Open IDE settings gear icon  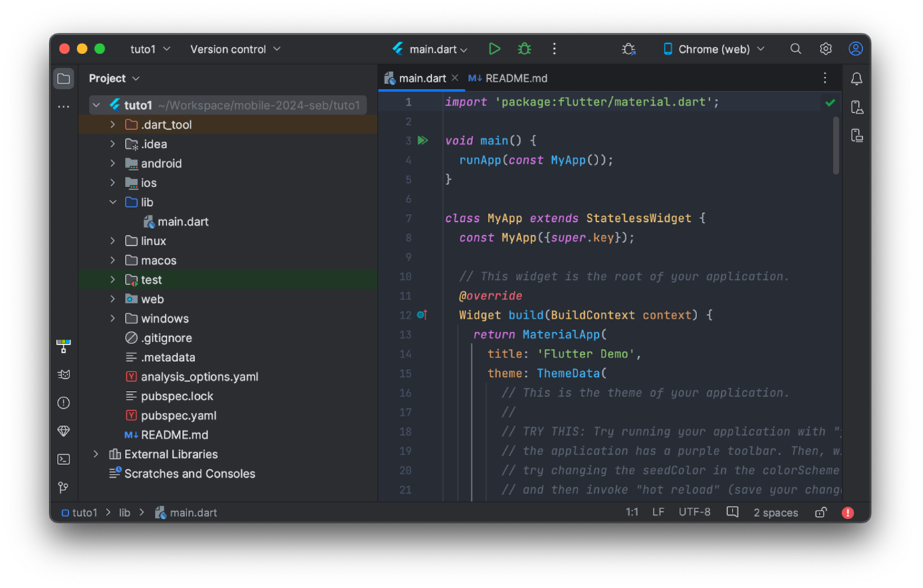(x=825, y=49)
